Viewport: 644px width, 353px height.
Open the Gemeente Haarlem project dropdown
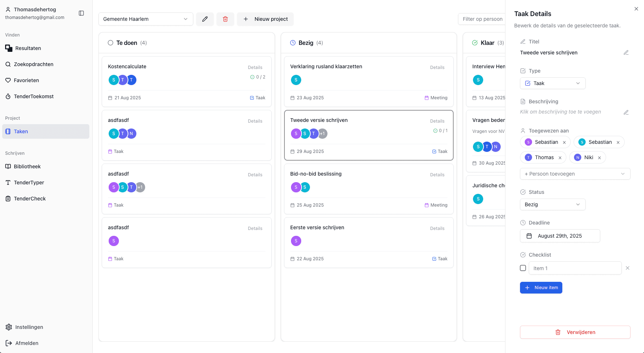tap(146, 19)
